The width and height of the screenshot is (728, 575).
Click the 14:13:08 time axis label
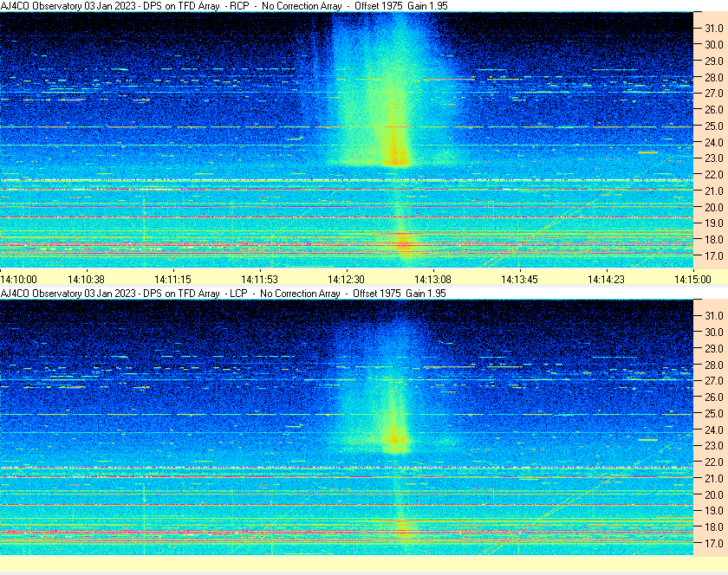432,280
